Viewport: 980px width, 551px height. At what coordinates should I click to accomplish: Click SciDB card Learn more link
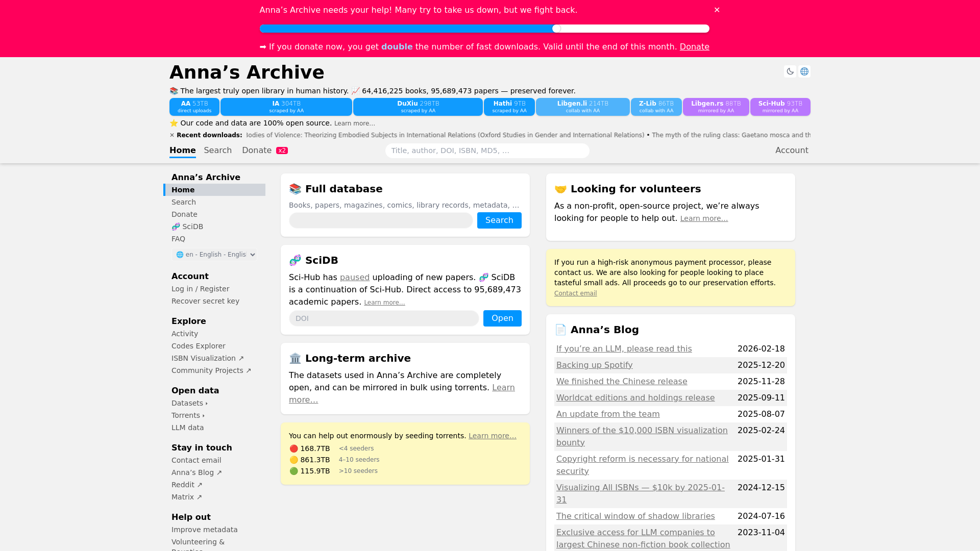(x=384, y=303)
